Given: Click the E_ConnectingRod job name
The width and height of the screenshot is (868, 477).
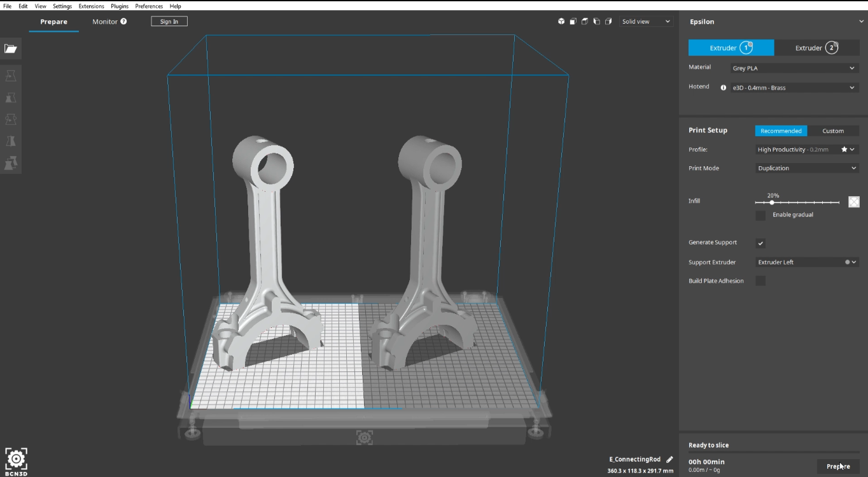Looking at the screenshot, I should [x=634, y=459].
